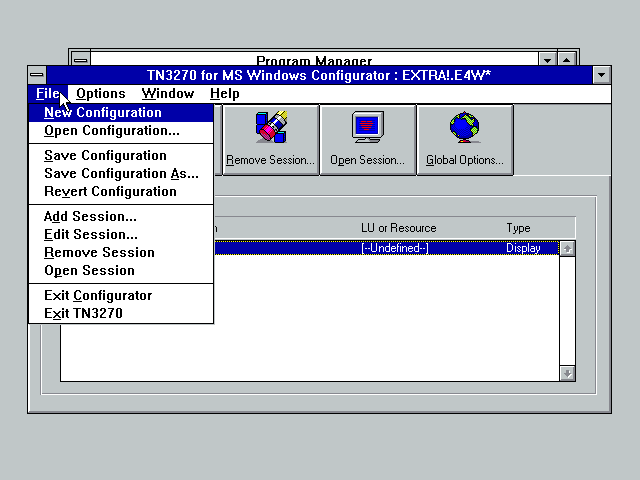Screen dimensions: 640x480
Task: Open the Help menu
Action: pyautogui.click(x=224, y=94)
